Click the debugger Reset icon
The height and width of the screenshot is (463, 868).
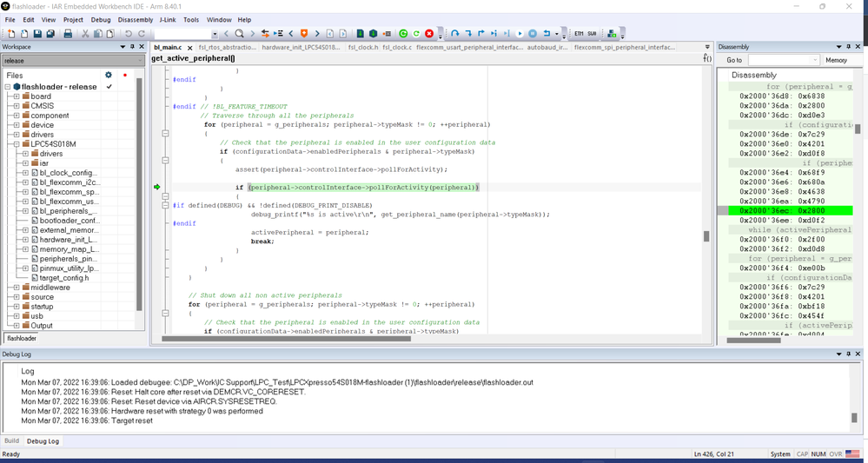click(x=547, y=34)
